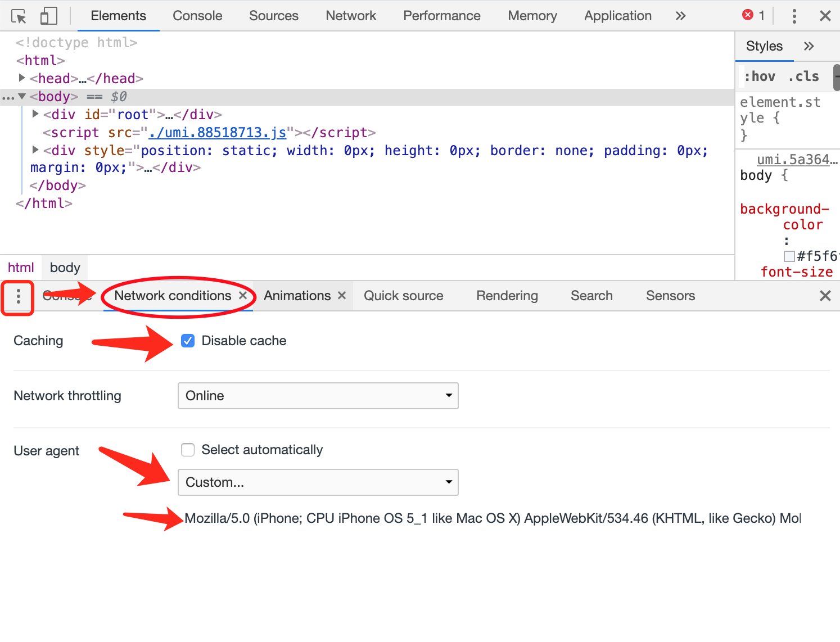
Task: Collapse the body element node
Action: click(x=22, y=96)
